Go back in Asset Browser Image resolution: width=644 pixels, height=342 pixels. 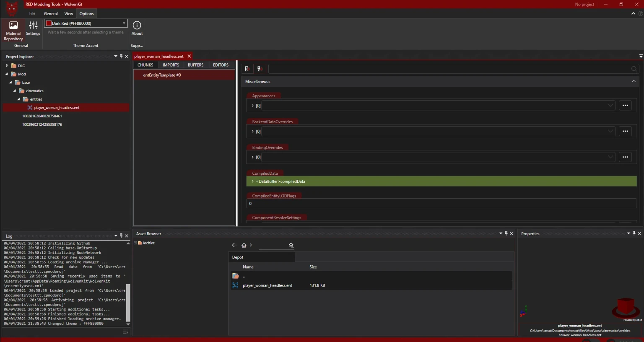[x=234, y=245]
